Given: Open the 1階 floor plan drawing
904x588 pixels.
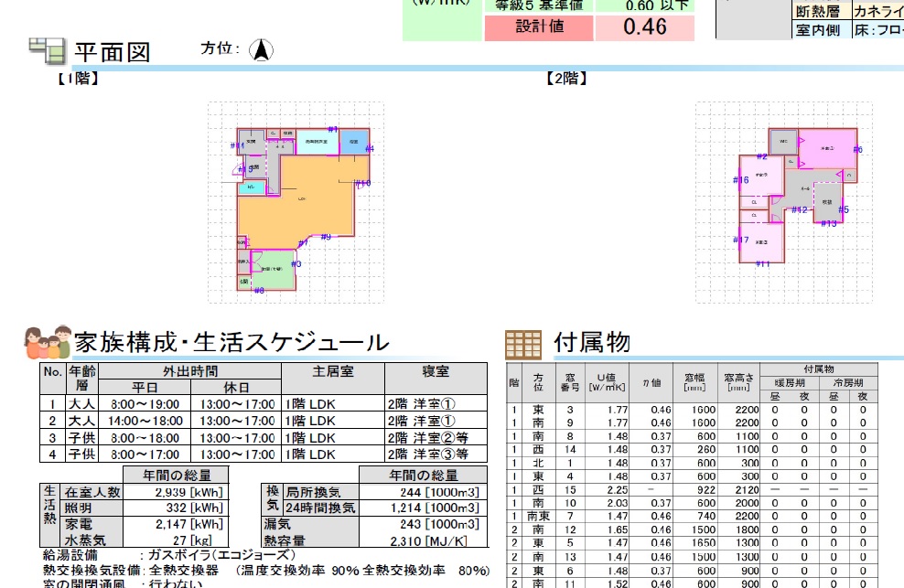Looking at the screenshot, I should pos(296,202).
